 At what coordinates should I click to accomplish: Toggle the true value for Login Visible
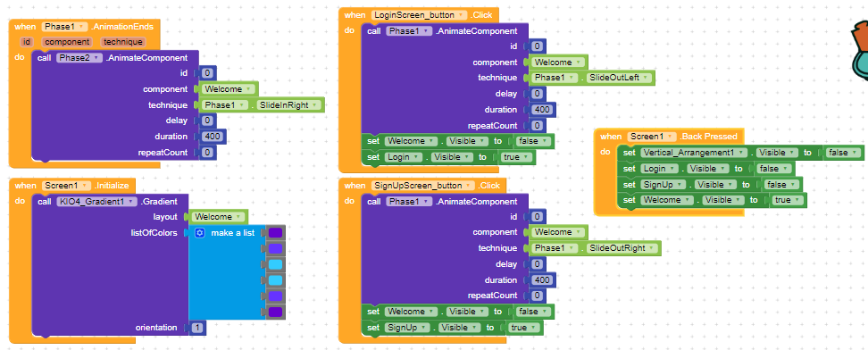tap(516, 157)
